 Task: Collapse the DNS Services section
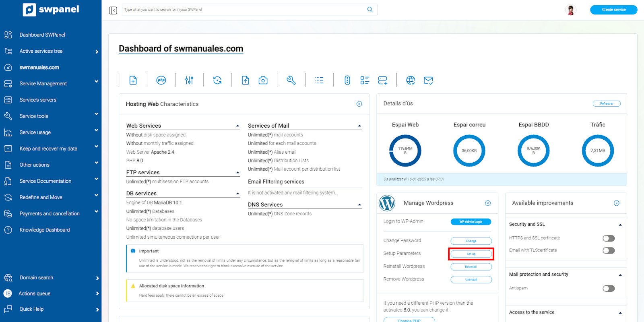click(360, 205)
